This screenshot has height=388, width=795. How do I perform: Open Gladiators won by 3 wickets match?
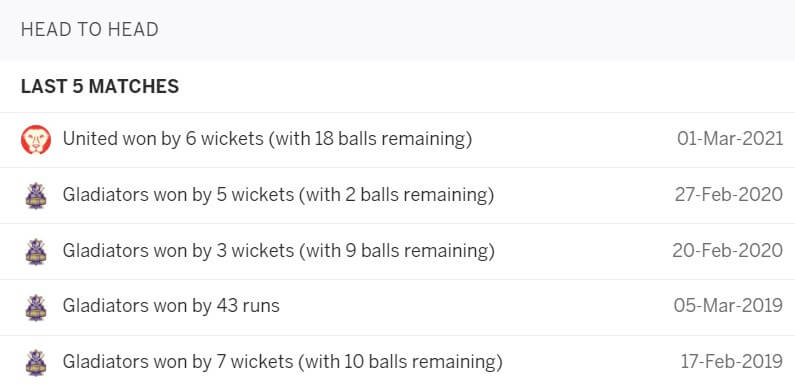pos(398,251)
